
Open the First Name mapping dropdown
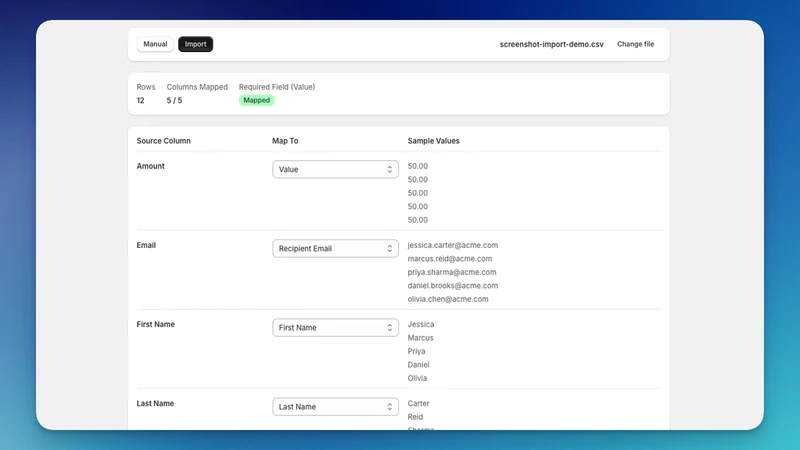click(x=335, y=328)
